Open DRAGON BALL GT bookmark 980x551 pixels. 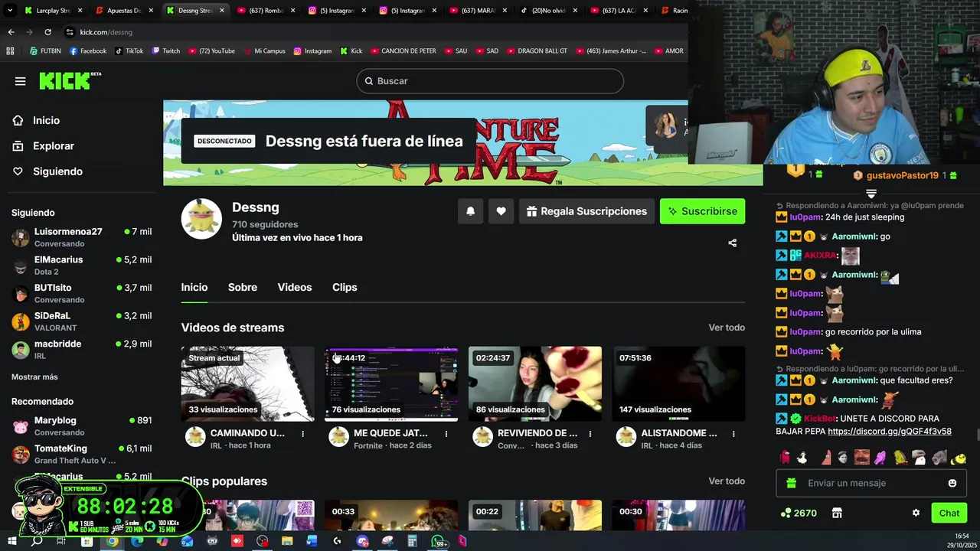tap(536, 51)
